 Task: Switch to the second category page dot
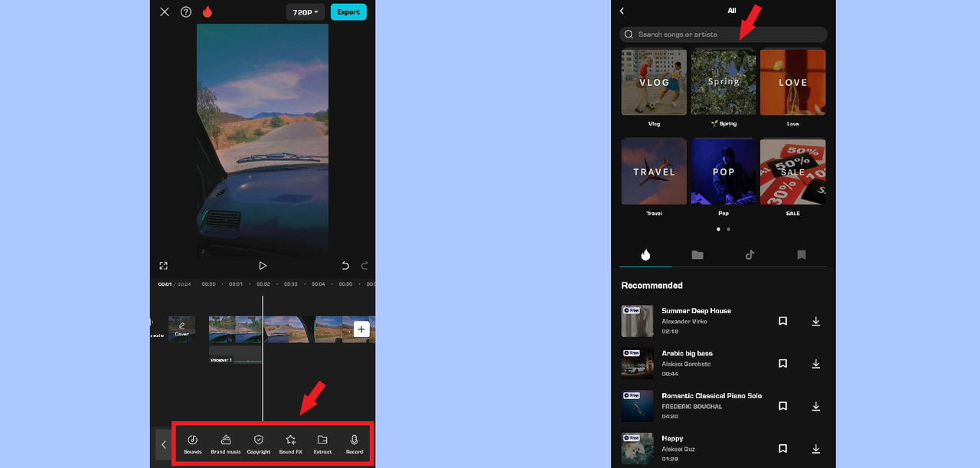[728, 229]
